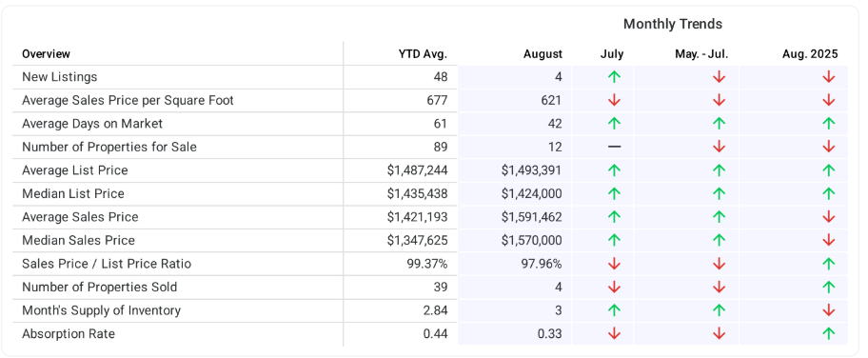Click the Average List Price label
Screen dimensions: 868x358
[75, 170]
